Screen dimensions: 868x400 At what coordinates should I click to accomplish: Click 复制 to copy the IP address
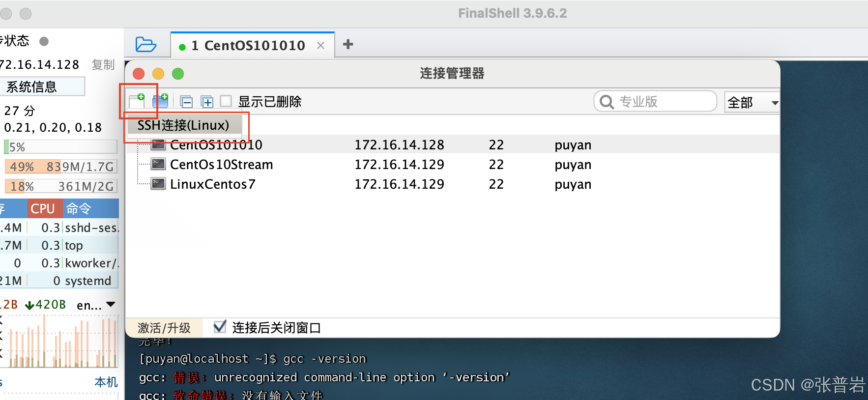coord(103,64)
